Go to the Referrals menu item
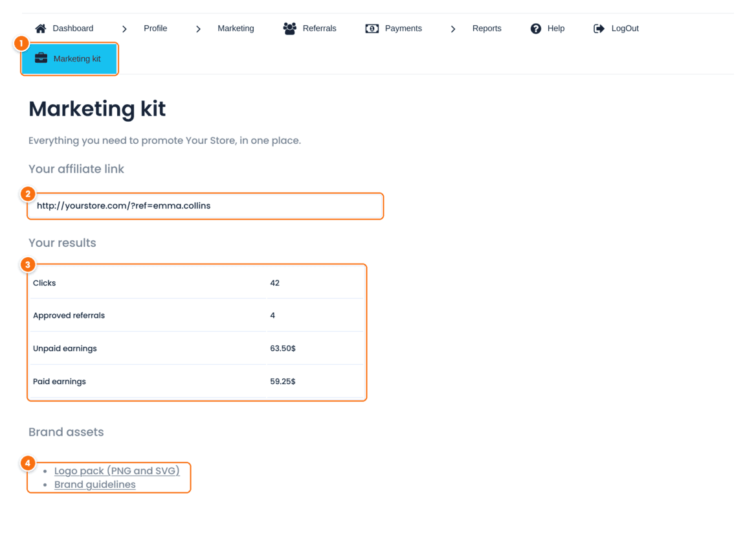The image size is (756, 539). (x=319, y=29)
